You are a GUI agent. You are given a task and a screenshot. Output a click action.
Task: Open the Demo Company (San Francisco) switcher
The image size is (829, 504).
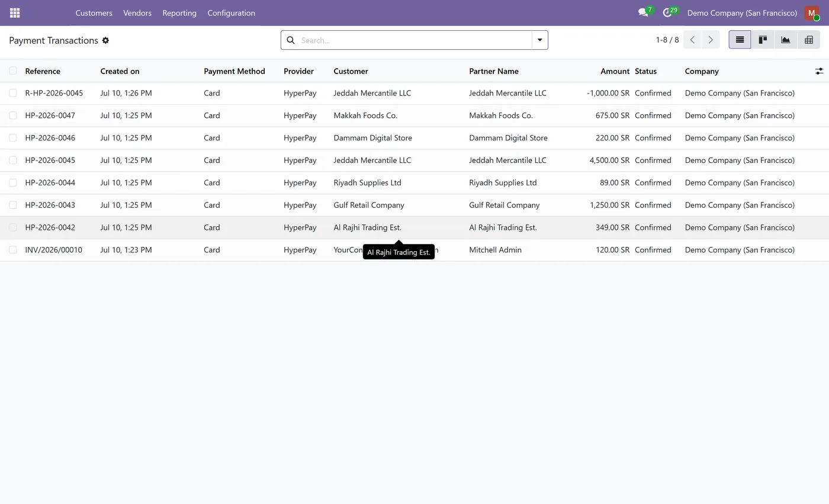(742, 12)
